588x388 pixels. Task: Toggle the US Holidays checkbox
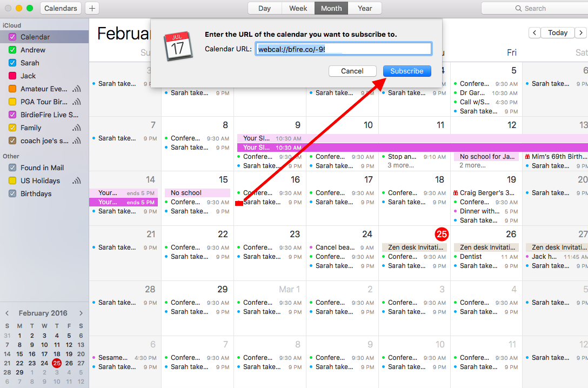pyautogui.click(x=12, y=180)
